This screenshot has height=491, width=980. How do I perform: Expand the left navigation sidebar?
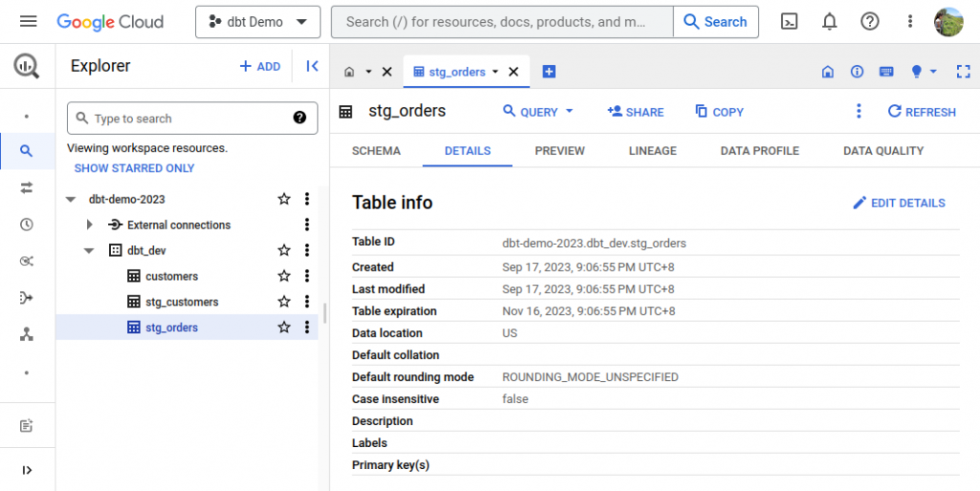(26, 470)
